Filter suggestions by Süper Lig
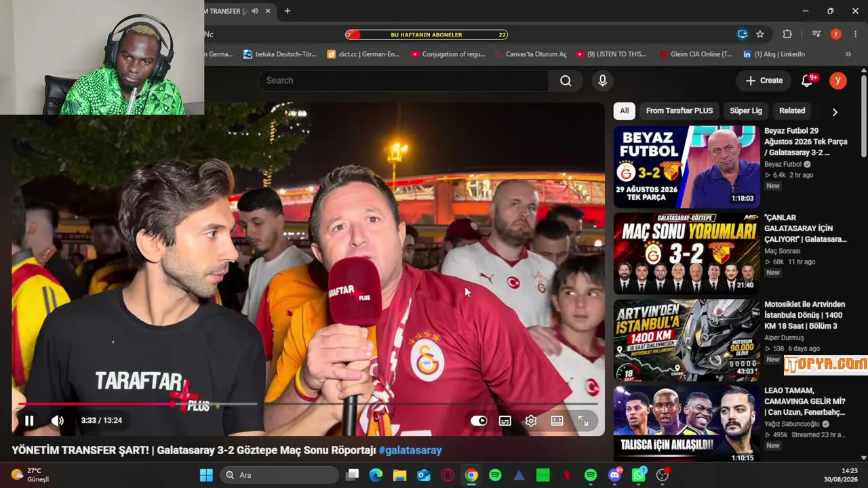This screenshot has width=868, height=488. pyautogui.click(x=746, y=110)
